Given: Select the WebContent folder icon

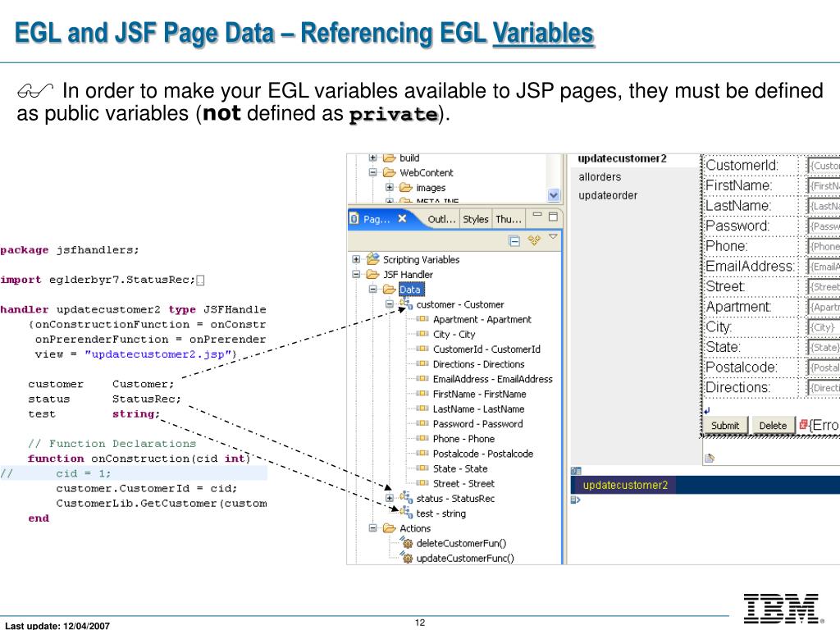Looking at the screenshot, I should [389, 172].
